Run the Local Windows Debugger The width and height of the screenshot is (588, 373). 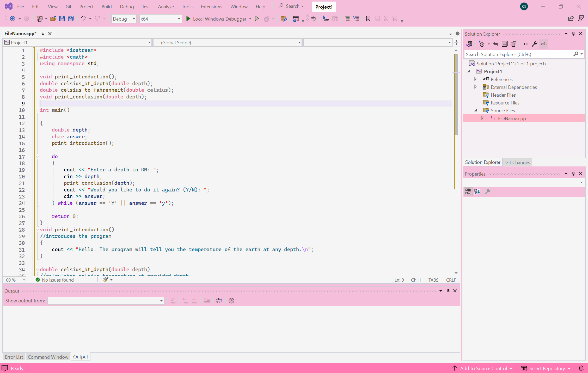point(218,18)
